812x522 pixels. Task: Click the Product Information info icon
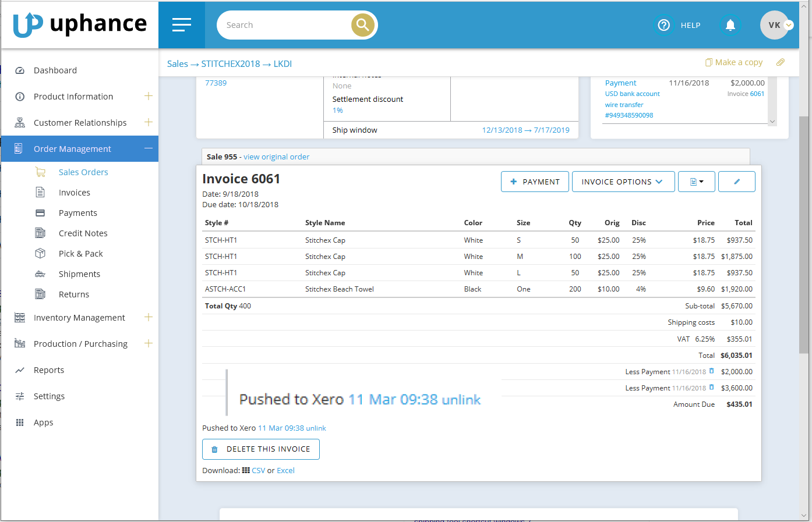click(x=20, y=97)
